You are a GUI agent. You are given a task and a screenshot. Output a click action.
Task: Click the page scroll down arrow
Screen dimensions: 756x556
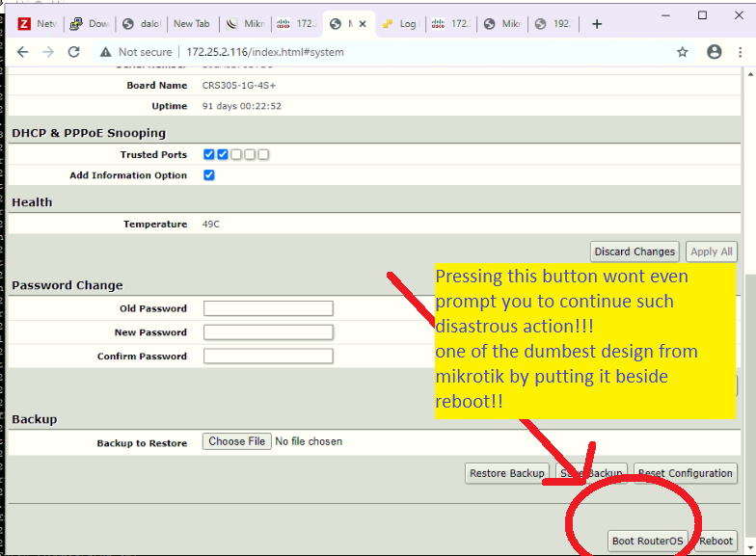750,547
